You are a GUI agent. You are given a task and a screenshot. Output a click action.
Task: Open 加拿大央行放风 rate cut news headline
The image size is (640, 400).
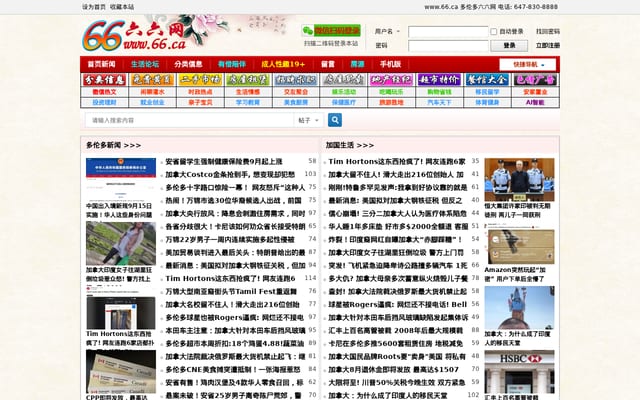[235, 213]
